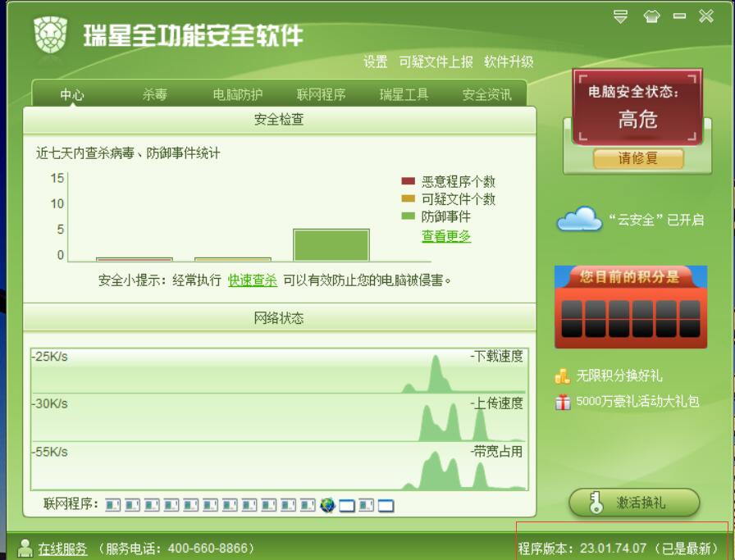Viewport: 735px width, 560px height.
Task: Click the 程序版本:23.01.74.07 text
Action: coord(582,548)
